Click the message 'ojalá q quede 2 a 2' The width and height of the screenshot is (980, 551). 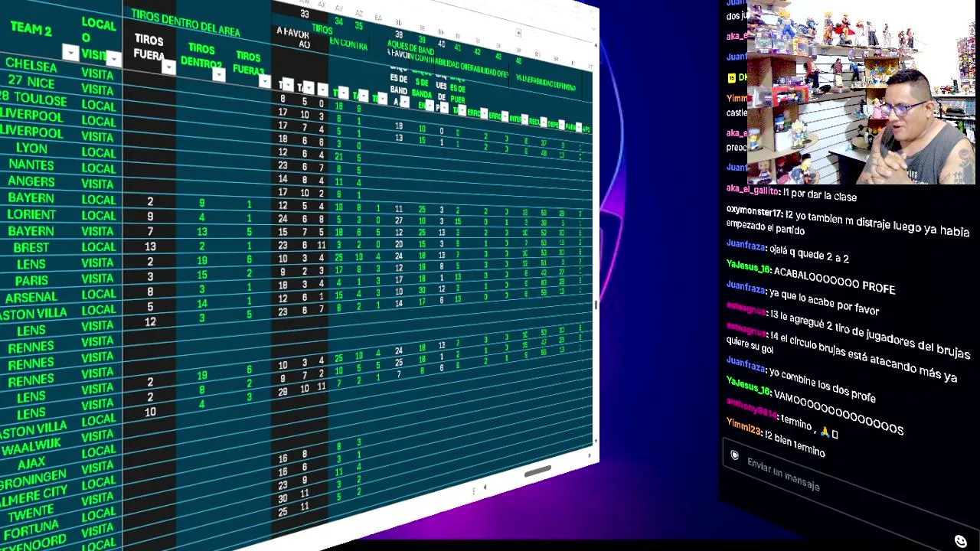pyautogui.click(x=809, y=254)
